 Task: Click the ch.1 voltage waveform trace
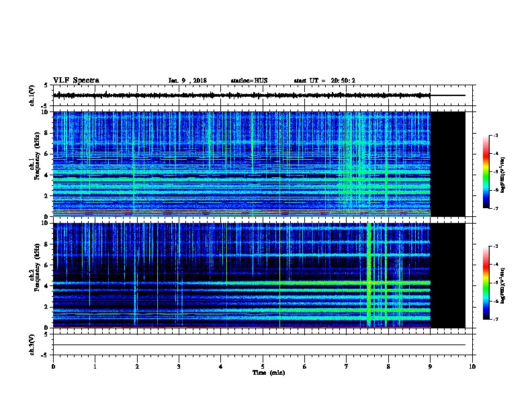[242, 95]
